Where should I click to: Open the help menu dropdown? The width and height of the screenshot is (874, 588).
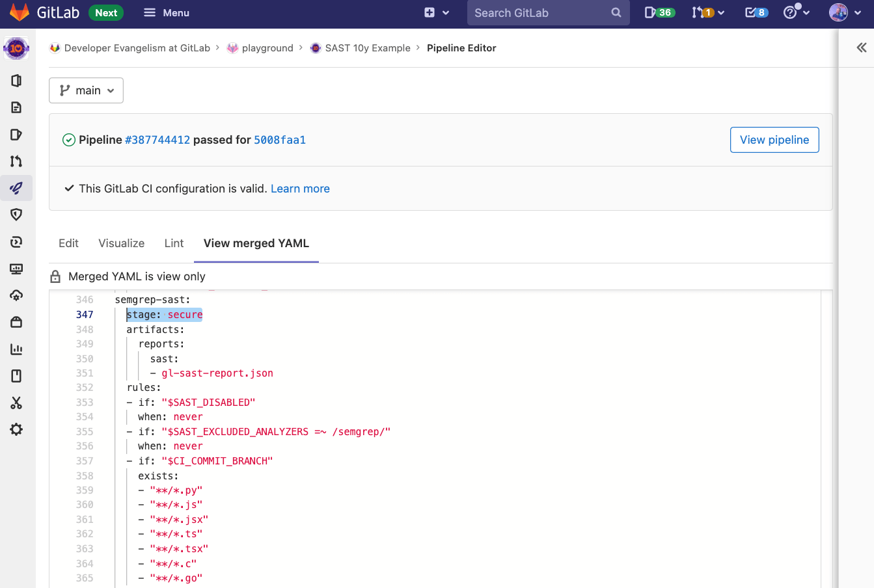coord(795,12)
